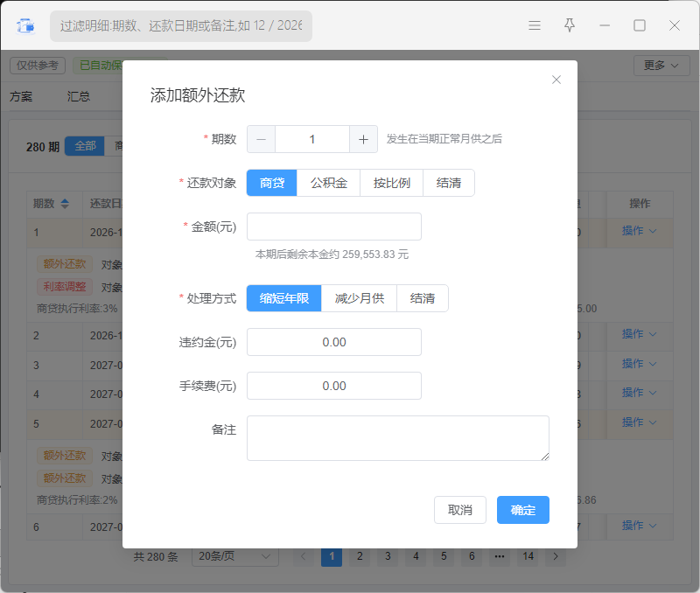Open the 20条/页 page size dropdown

pyautogui.click(x=235, y=556)
